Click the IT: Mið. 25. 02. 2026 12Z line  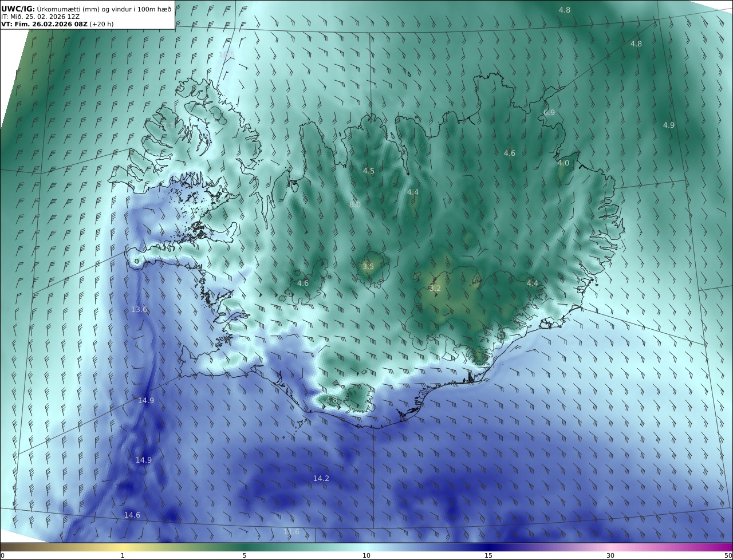tap(41, 17)
